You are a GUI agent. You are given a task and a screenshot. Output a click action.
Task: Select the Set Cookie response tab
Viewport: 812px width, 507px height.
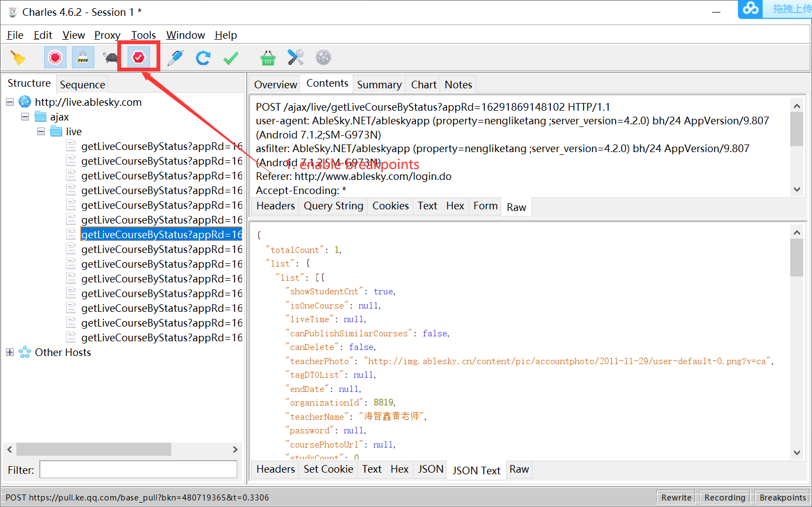pos(328,469)
